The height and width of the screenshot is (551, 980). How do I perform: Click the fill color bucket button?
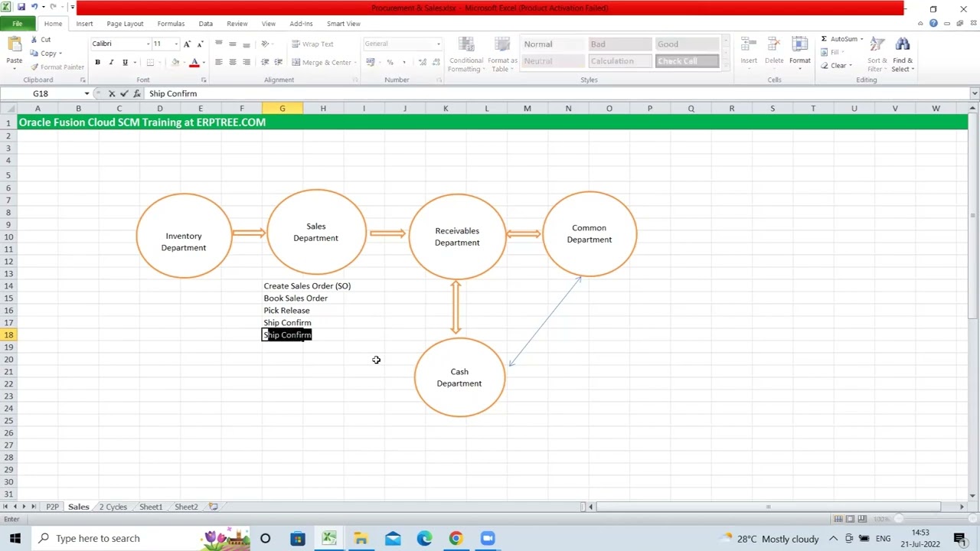click(x=175, y=62)
